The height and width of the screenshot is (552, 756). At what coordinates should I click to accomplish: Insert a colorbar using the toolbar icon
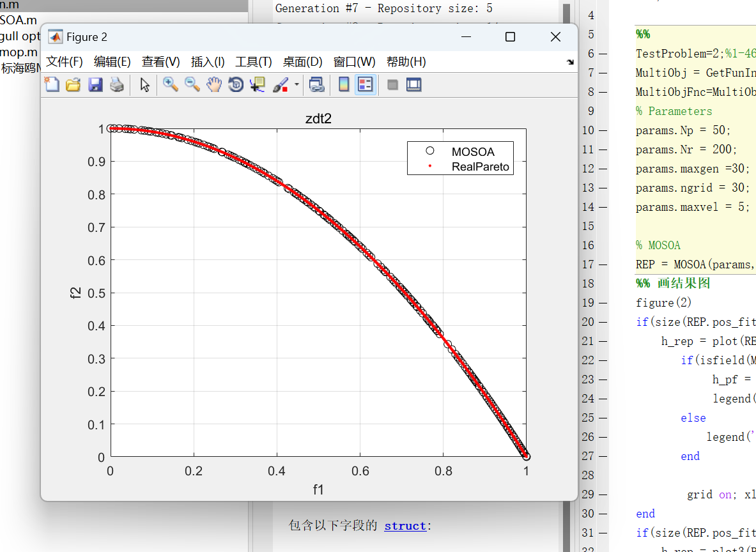[344, 85]
